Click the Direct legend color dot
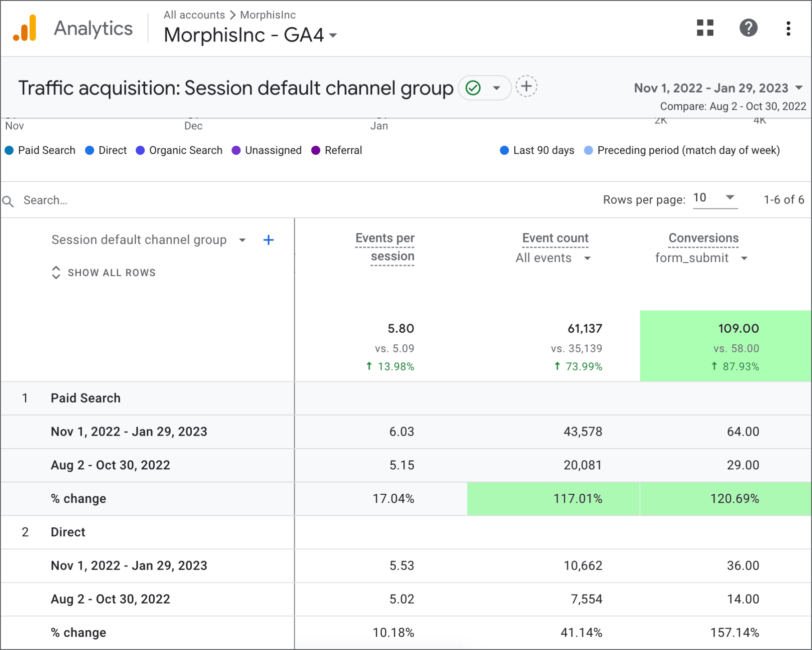 pyautogui.click(x=89, y=150)
